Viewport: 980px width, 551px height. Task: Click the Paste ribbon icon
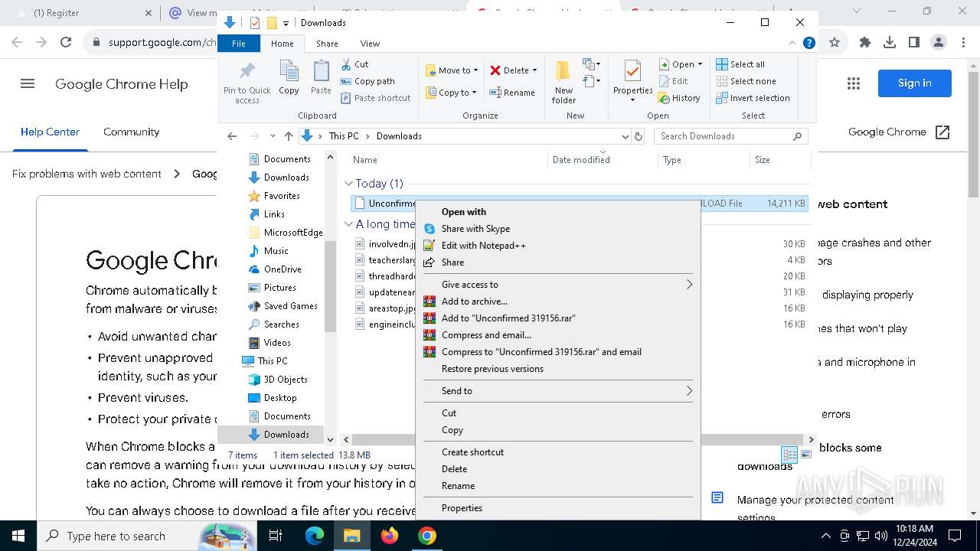tap(321, 78)
